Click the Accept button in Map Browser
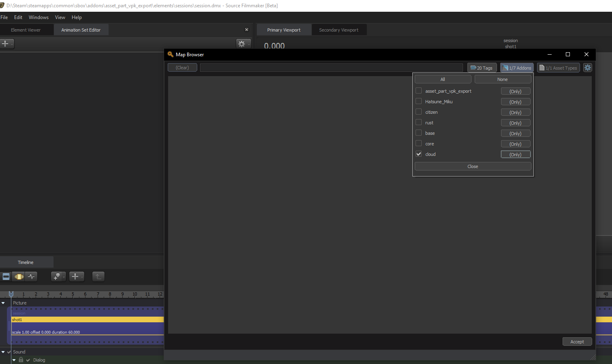This screenshot has width=612, height=364. click(x=577, y=341)
